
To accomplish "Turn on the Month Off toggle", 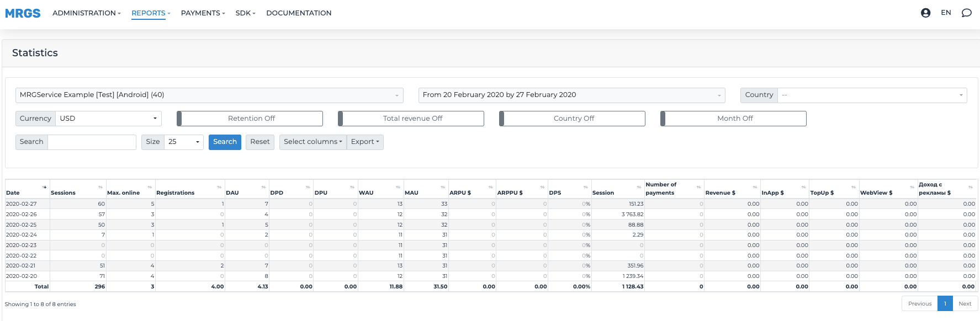I will 733,119.
